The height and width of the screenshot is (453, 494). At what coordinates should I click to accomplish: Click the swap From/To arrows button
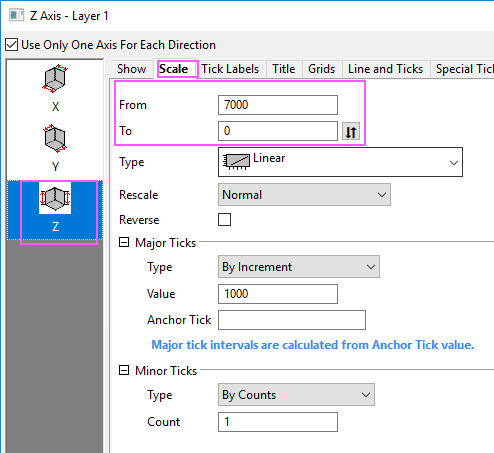point(351,131)
